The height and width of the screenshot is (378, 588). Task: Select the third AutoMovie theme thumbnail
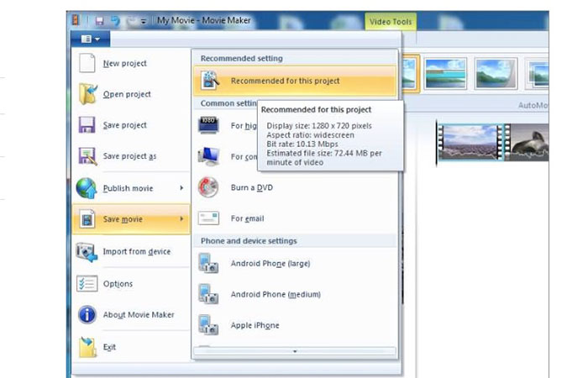[x=496, y=73]
